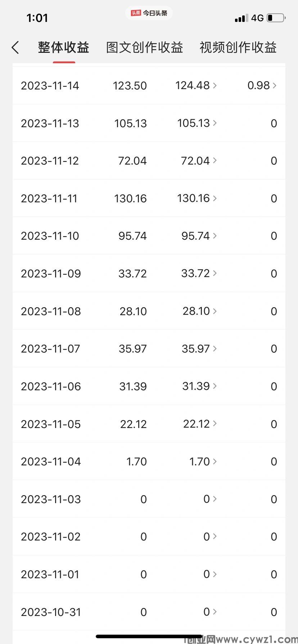Open 22.12 details for 2023-11-05
Screen dimensions: 298x644
(x=200, y=424)
